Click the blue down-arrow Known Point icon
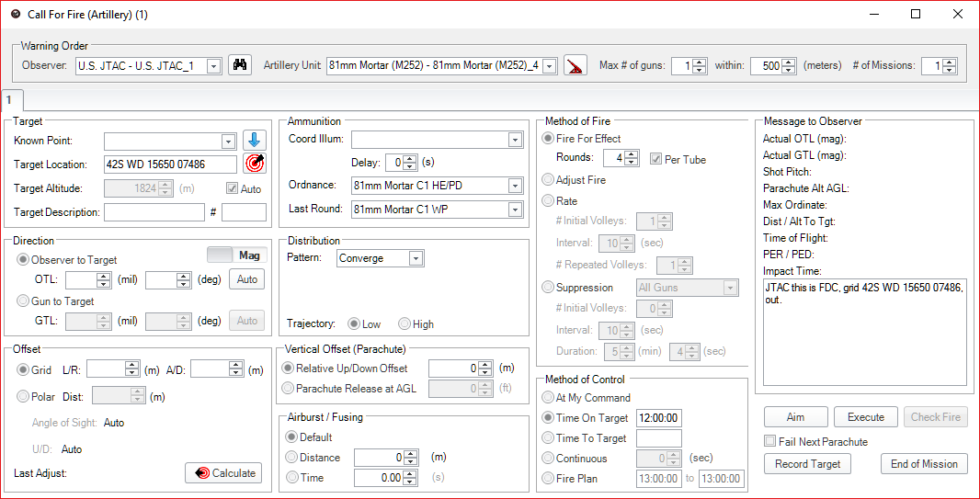The height and width of the screenshot is (499, 980). (x=255, y=142)
